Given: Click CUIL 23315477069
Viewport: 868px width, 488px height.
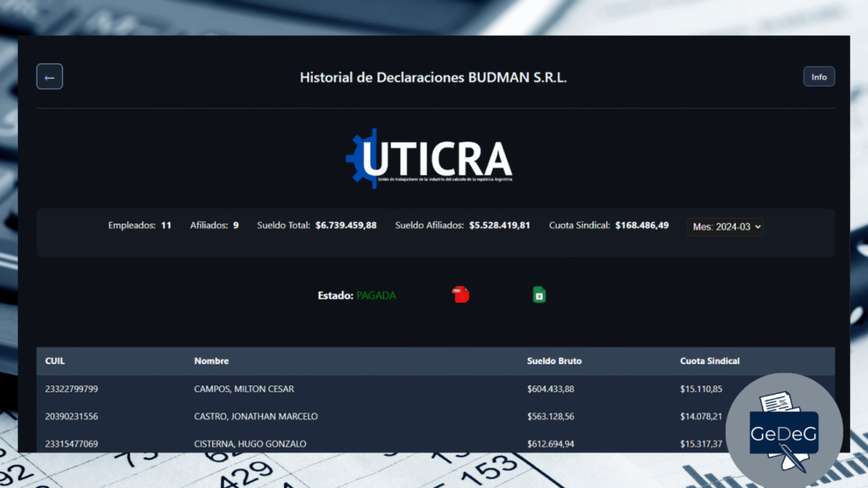Looking at the screenshot, I should tap(71, 444).
